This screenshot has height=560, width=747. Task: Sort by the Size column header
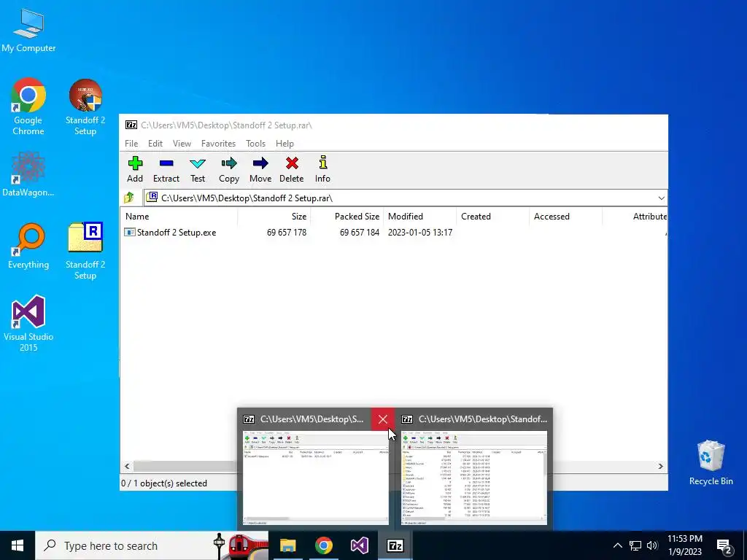pos(274,216)
